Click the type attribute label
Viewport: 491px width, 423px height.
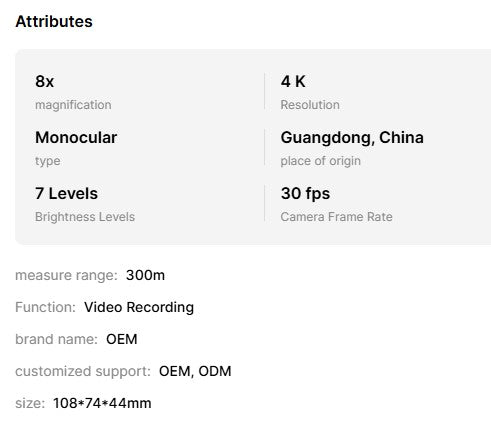[x=48, y=161]
